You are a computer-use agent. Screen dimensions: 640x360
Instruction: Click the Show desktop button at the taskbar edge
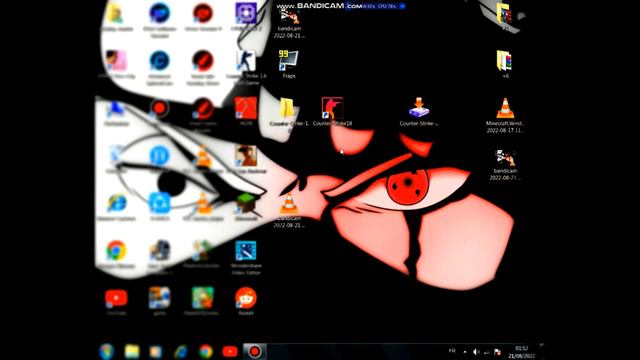click(x=542, y=351)
